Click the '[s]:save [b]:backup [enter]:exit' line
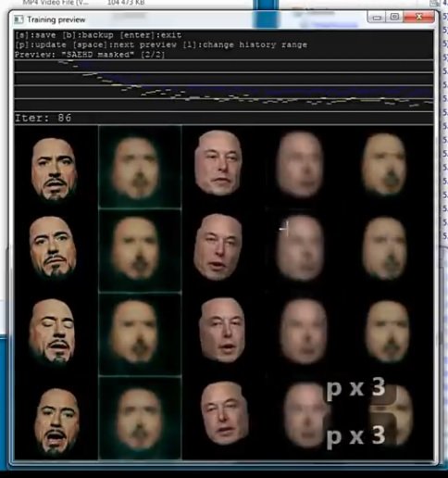Viewport: 448px width, 478px height. click(x=98, y=35)
